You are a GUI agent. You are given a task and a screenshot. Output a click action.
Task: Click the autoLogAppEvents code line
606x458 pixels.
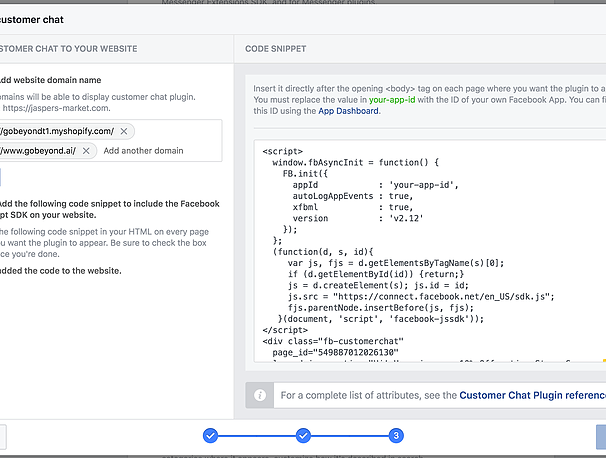click(353, 196)
